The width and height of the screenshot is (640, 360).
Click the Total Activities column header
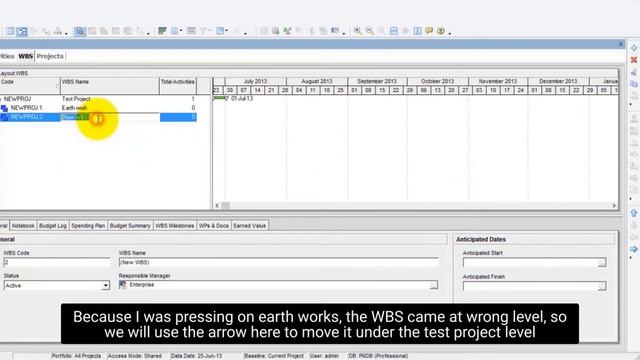[x=178, y=86]
